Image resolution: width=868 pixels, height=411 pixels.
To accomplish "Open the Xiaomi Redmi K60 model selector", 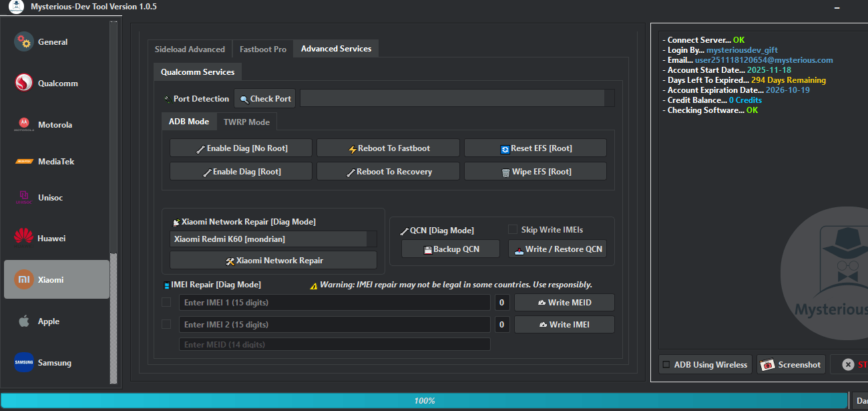I will click(269, 239).
